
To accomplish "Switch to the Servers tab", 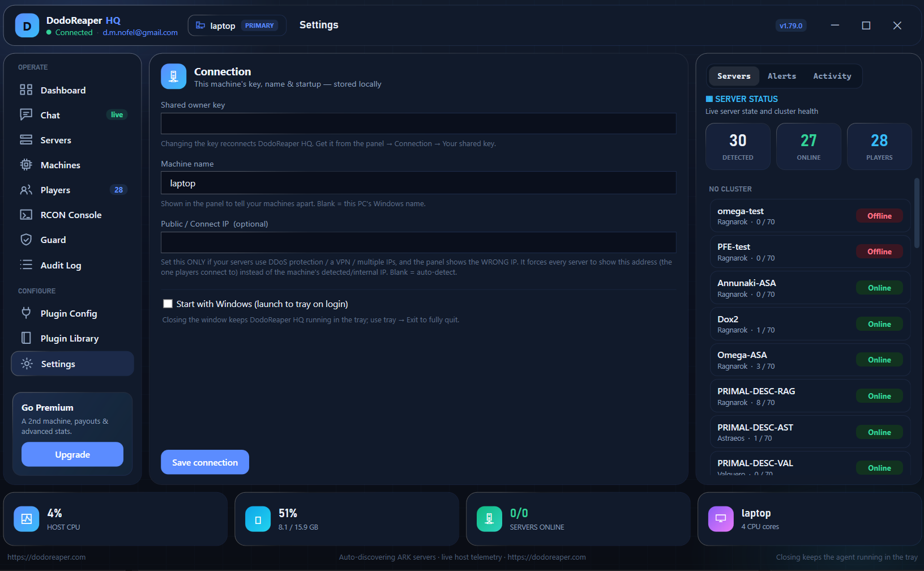I will point(734,76).
